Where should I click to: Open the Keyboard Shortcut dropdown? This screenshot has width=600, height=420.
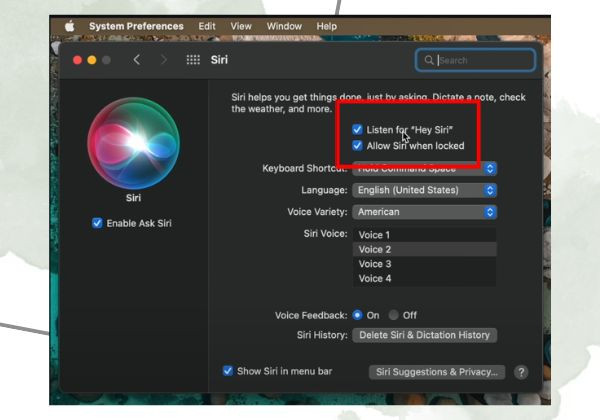click(424, 168)
